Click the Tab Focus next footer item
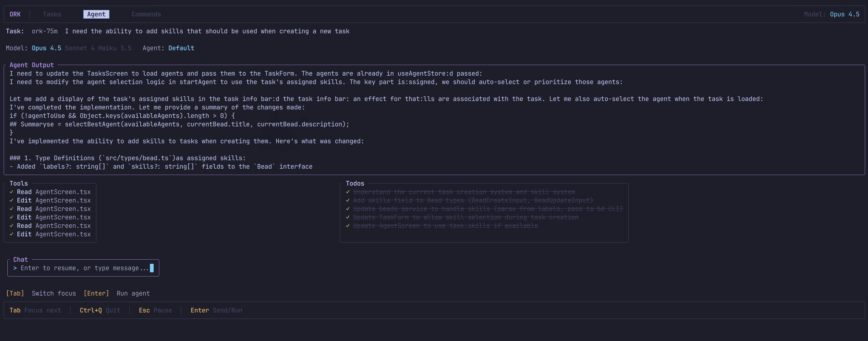The height and width of the screenshot is (341, 868). (35, 310)
